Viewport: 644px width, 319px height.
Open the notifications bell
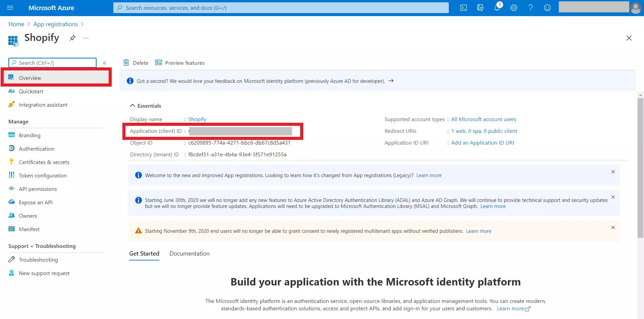(497, 8)
